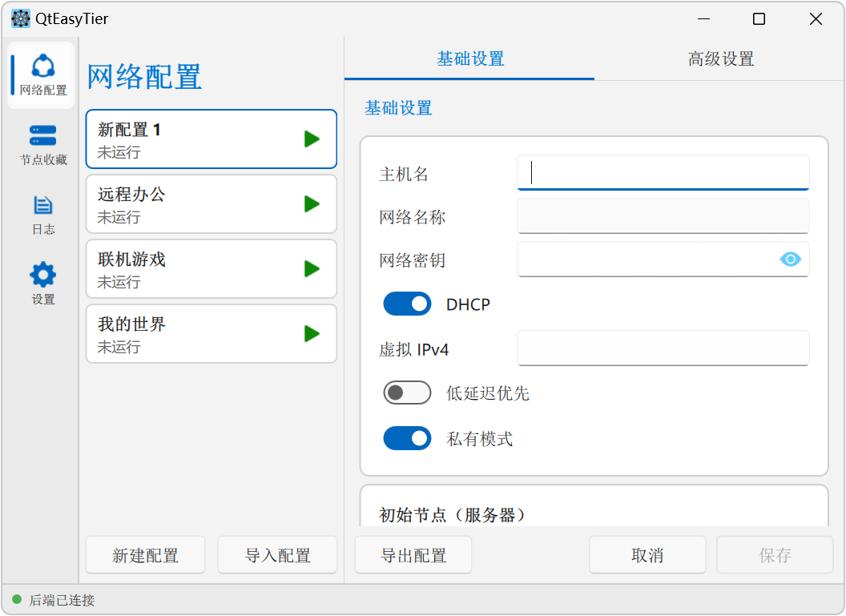
Task: Switch to the 基础设置 tab
Action: pos(469,58)
